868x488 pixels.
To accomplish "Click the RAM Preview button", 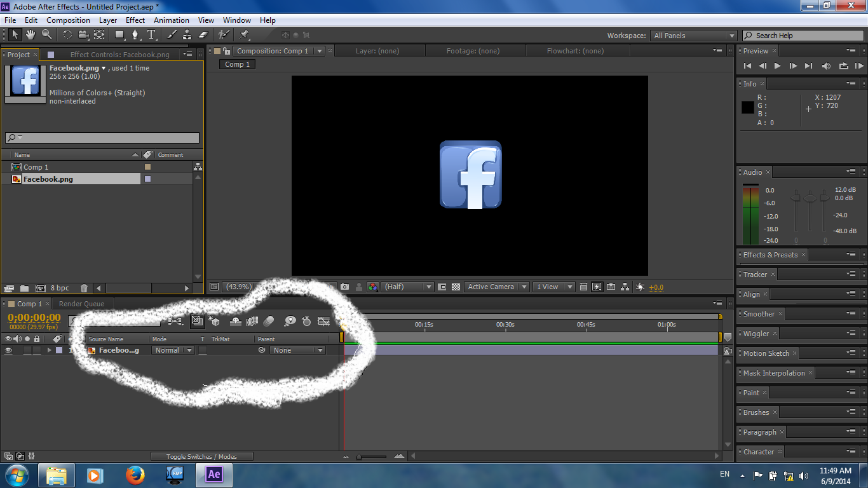I will coord(859,66).
